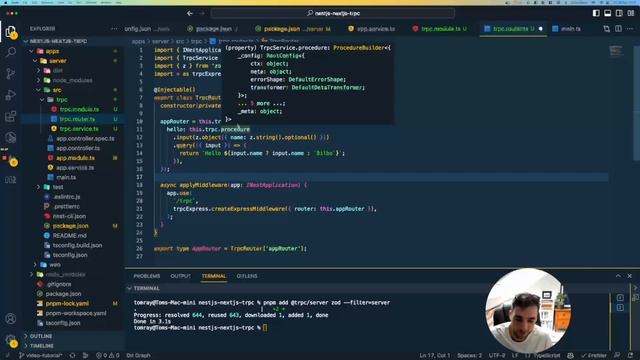Open trpc.module.ts in file tree
The height and width of the screenshot is (360, 640).
click(x=79, y=109)
